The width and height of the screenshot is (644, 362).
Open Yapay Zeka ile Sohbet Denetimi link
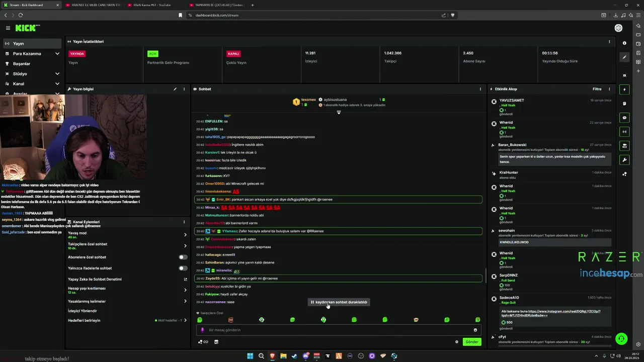[127, 279]
